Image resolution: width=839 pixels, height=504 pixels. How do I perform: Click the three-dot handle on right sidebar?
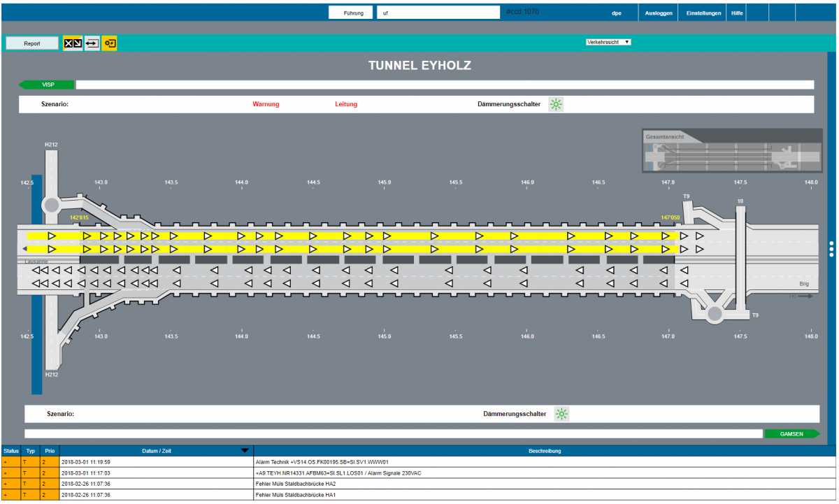[x=831, y=249]
